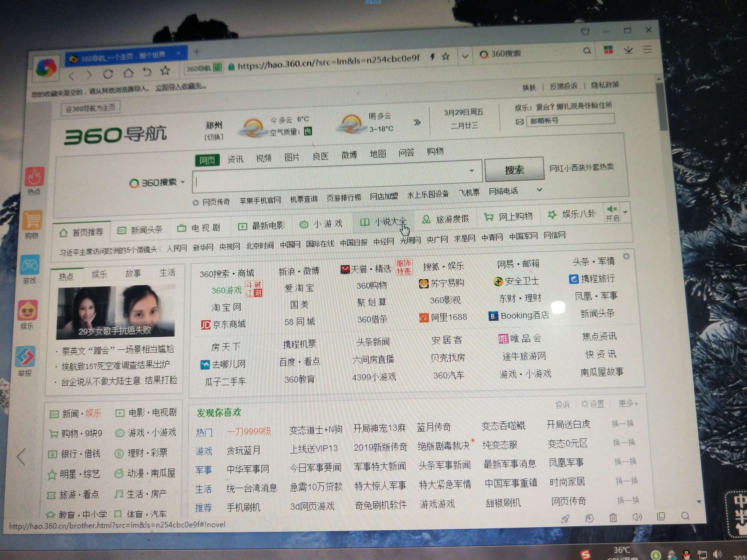Expand the weather forecast double-arrow

point(417,122)
